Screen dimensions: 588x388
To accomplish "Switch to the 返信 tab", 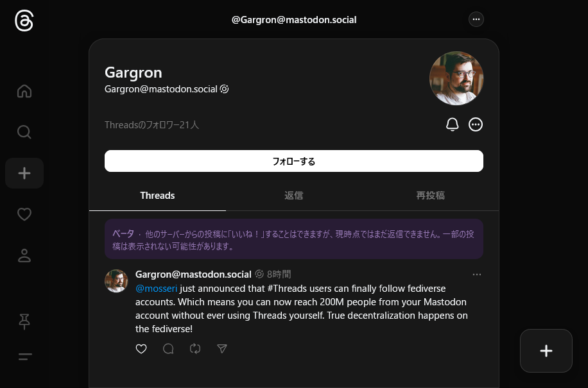I will pos(293,196).
